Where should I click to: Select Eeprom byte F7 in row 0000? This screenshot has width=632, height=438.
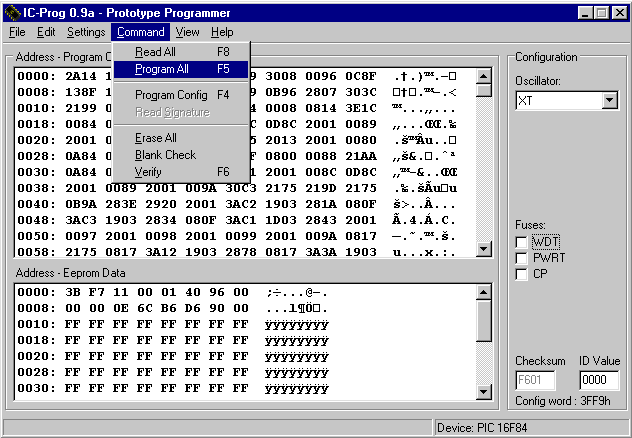97,292
